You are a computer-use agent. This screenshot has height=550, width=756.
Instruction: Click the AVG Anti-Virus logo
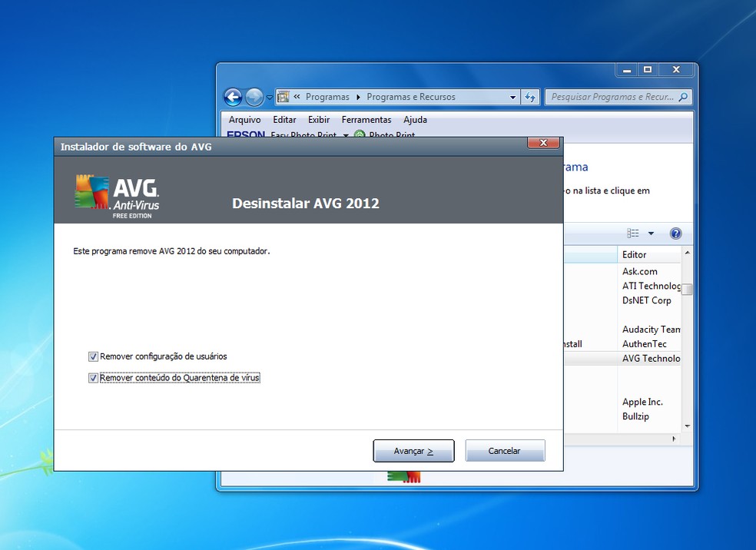click(x=117, y=196)
